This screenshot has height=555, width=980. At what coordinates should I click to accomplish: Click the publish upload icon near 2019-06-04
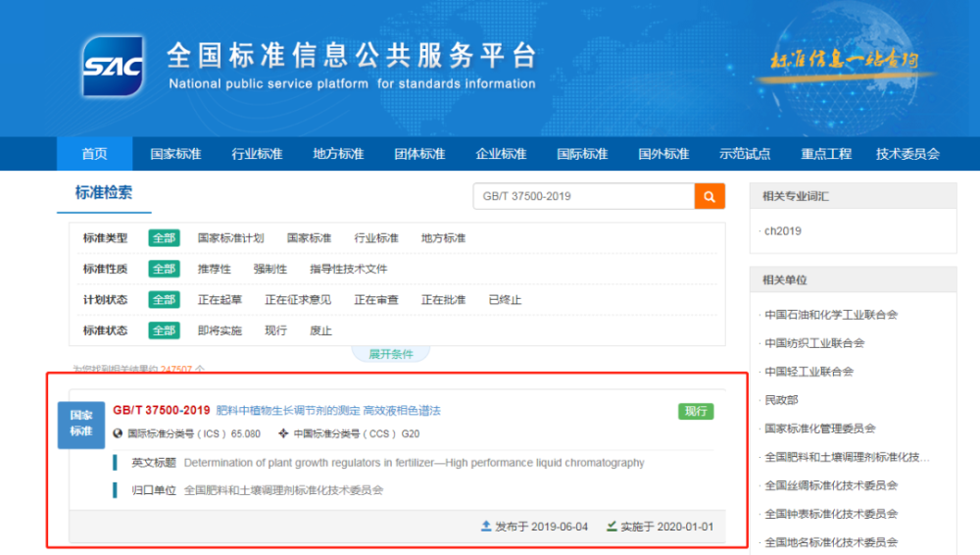[486, 527]
